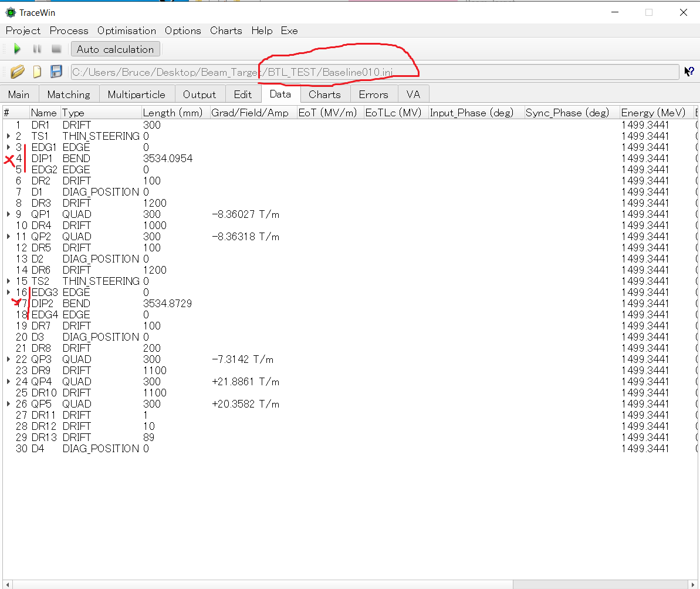Click the Stop calculation icon

pos(56,49)
